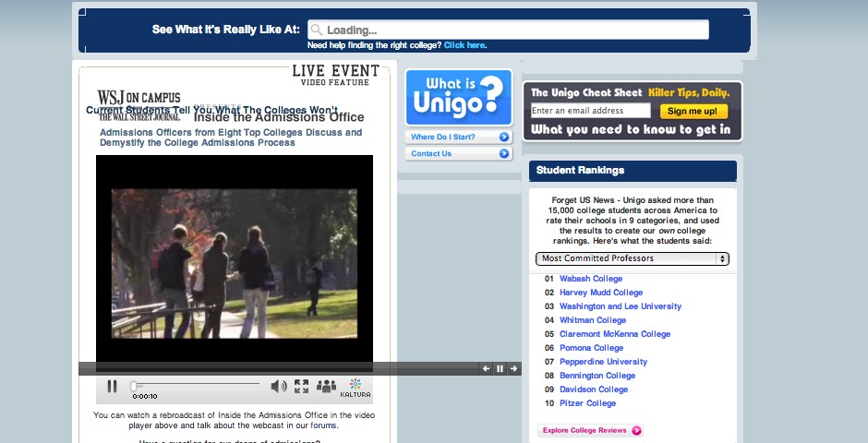Pause the slideshow in the gray bar
The image size is (868, 443).
click(x=500, y=368)
